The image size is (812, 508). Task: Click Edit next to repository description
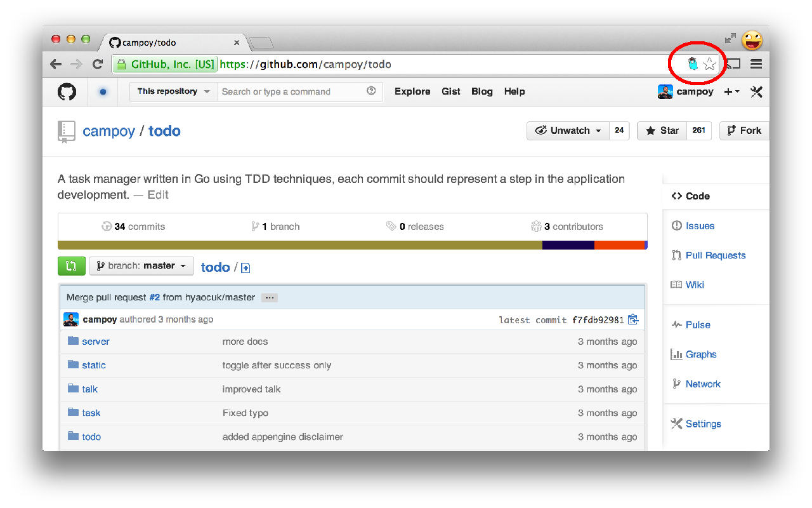click(158, 195)
